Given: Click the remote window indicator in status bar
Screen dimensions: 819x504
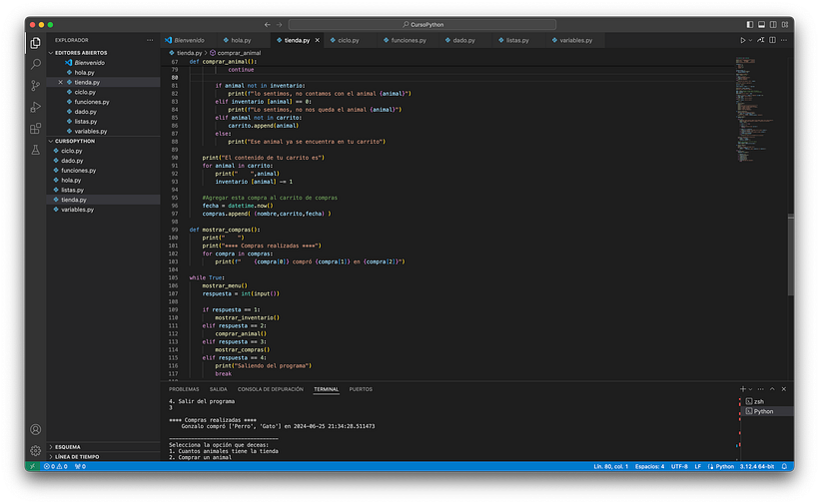Looking at the screenshot, I should (x=32, y=466).
